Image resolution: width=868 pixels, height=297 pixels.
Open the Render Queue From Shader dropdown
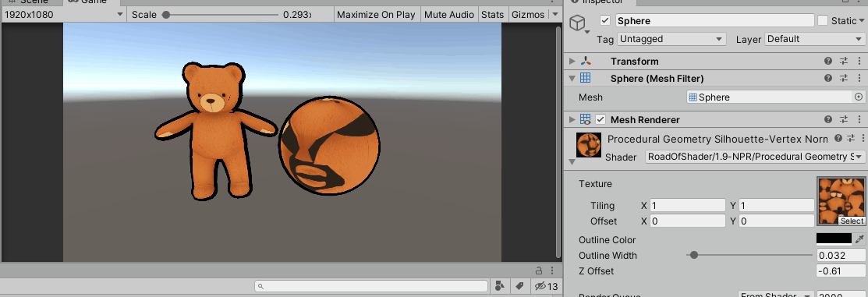coord(775,295)
